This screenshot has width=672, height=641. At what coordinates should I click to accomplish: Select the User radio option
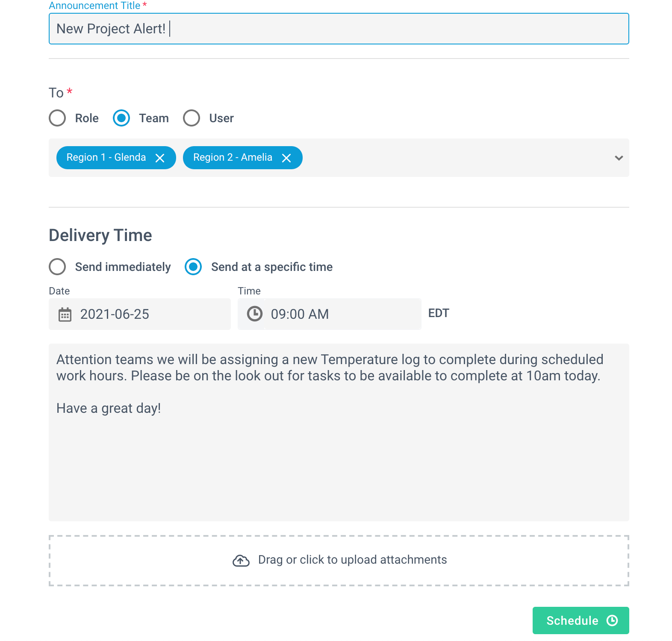[192, 118]
